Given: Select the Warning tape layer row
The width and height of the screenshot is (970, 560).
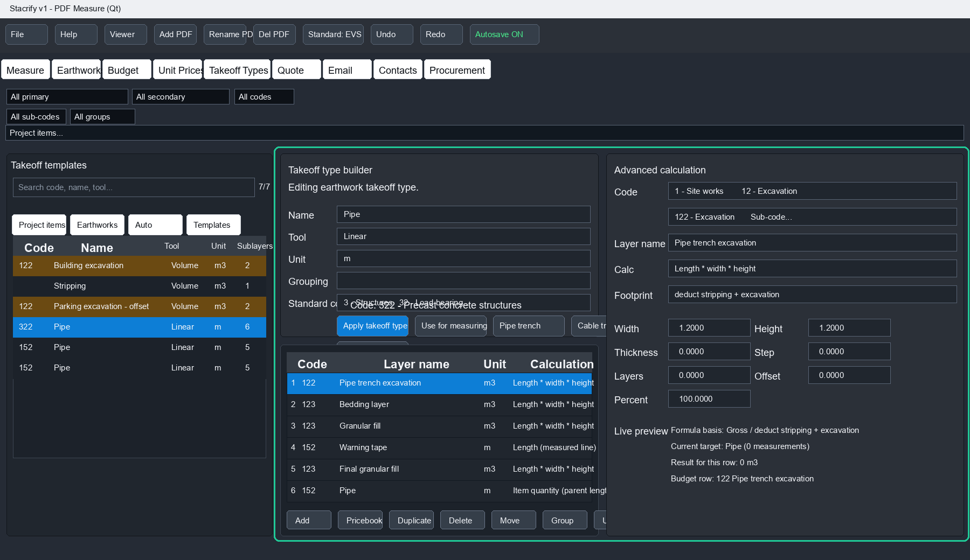Looking at the screenshot, I should tap(440, 448).
